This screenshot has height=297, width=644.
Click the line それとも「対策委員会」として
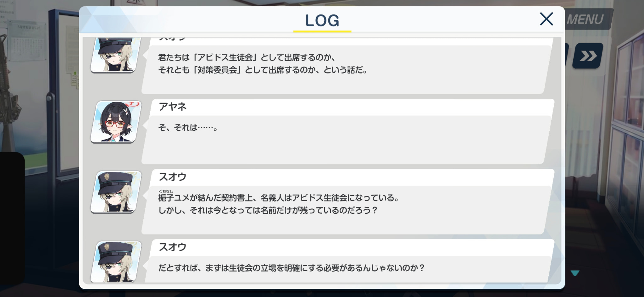[x=263, y=70]
